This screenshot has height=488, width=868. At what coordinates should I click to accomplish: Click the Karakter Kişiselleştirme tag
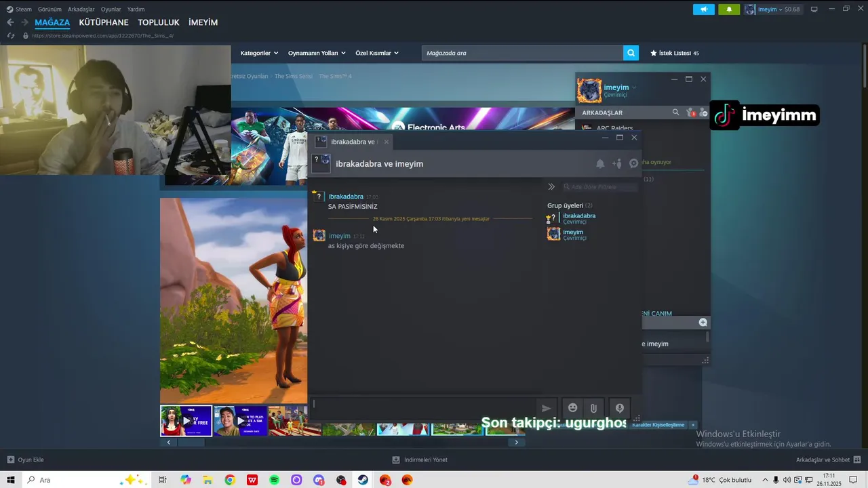[x=658, y=424]
